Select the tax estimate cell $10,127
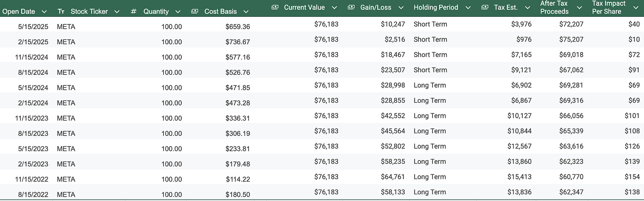Viewport: 644px width, 201px height. click(x=519, y=116)
